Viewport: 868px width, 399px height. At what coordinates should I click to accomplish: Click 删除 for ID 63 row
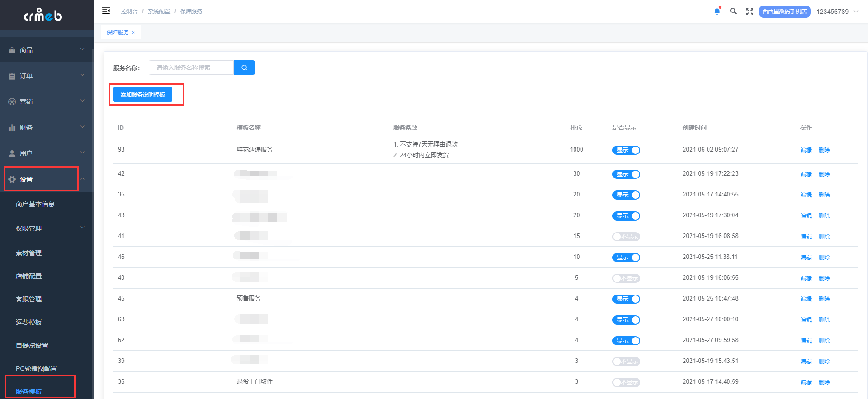(825, 320)
